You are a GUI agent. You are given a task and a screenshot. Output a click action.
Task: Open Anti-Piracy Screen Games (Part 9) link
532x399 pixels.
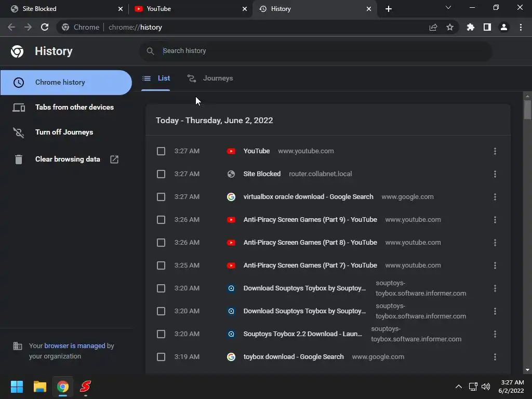[310, 220]
